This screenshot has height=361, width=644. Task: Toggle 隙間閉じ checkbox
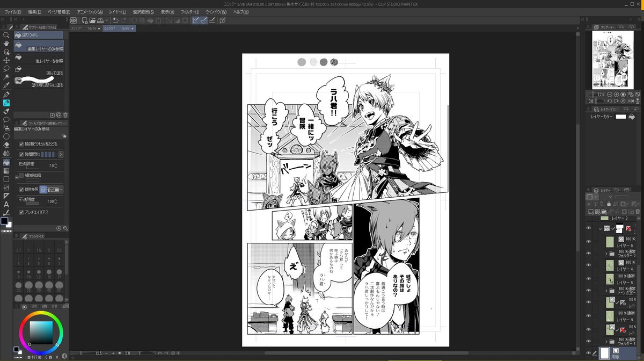(21, 154)
